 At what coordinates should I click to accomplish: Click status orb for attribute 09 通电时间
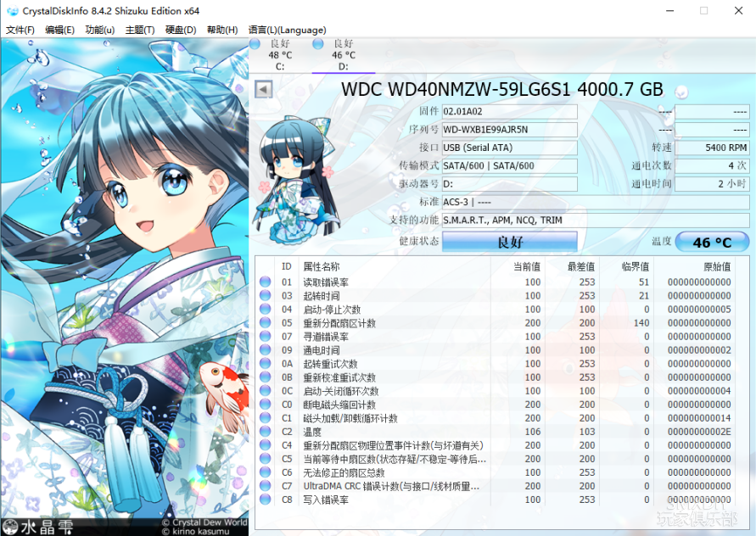coord(266,350)
